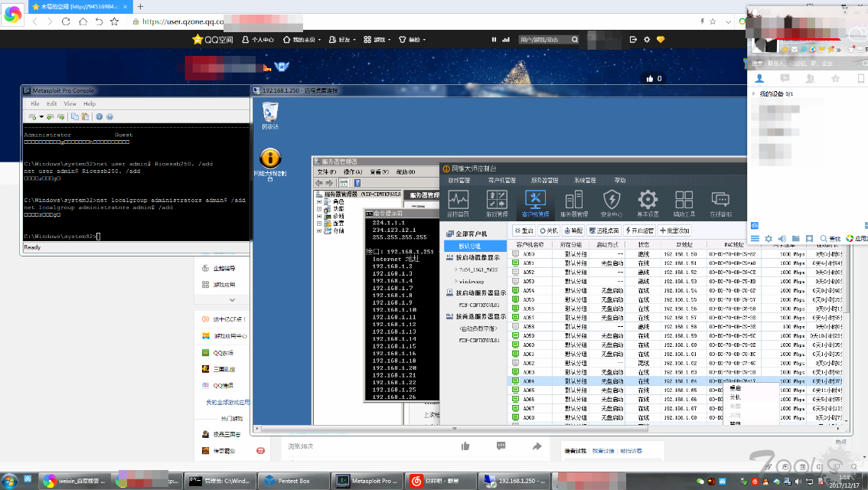Click the Qzone comment bubble icon below post
The height and width of the screenshot is (490, 868).
[x=501, y=446]
